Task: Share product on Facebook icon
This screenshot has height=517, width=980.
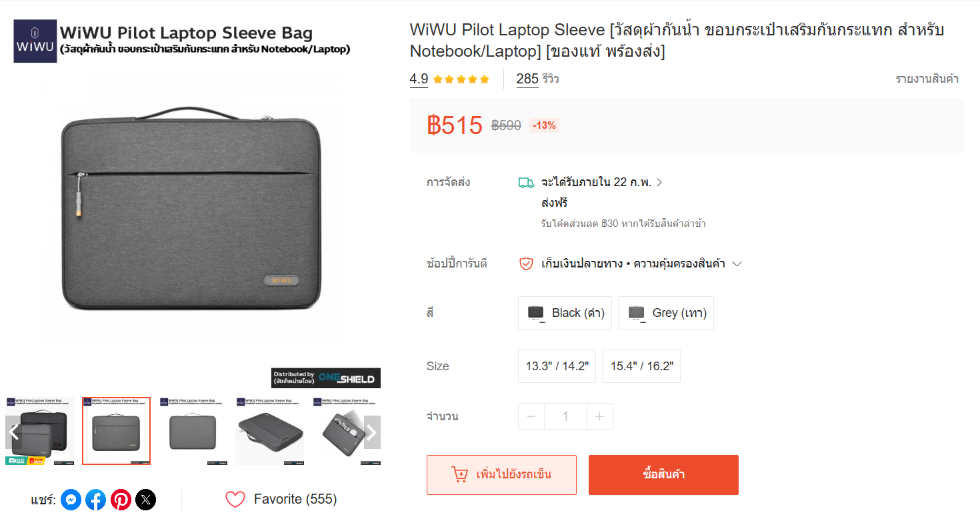Action: [x=96, y=500]
